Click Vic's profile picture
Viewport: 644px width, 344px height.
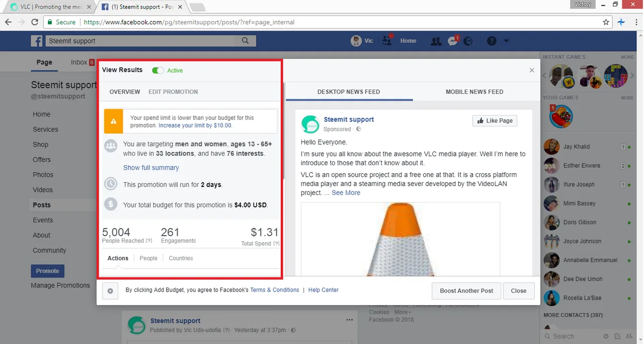(356, 41)
